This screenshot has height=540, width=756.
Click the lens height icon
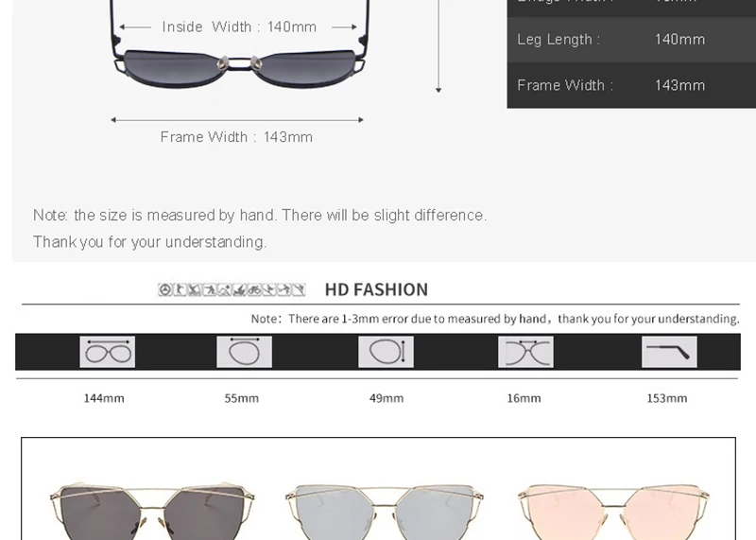pyautogui.click(x=386, y=352)
